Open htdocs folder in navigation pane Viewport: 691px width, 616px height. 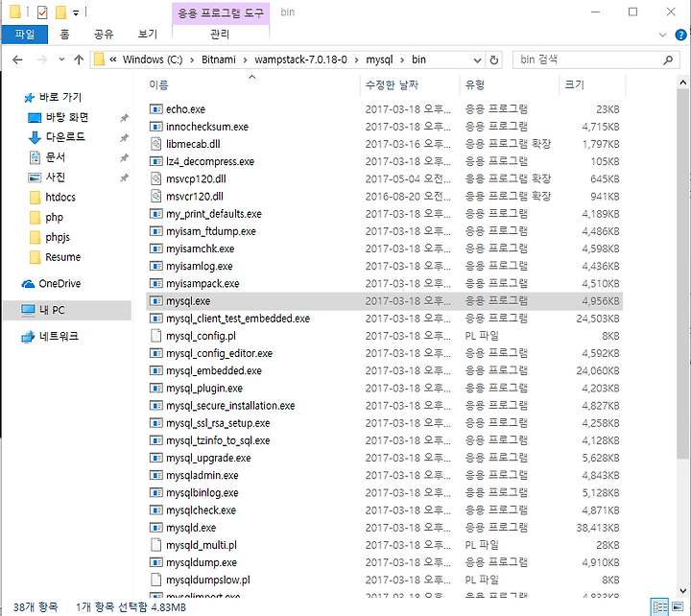coord(60,197)
